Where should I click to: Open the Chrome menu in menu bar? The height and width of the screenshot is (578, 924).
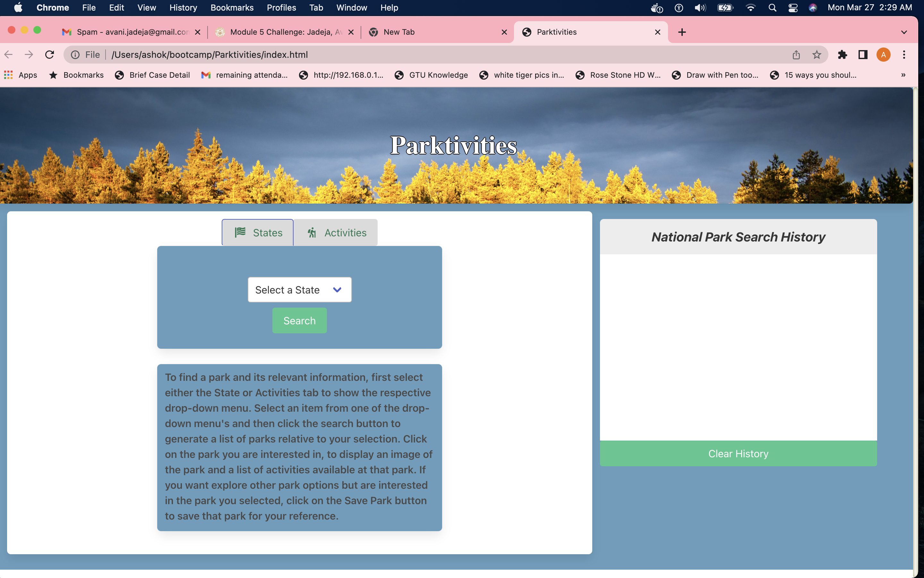click(53, 8)
